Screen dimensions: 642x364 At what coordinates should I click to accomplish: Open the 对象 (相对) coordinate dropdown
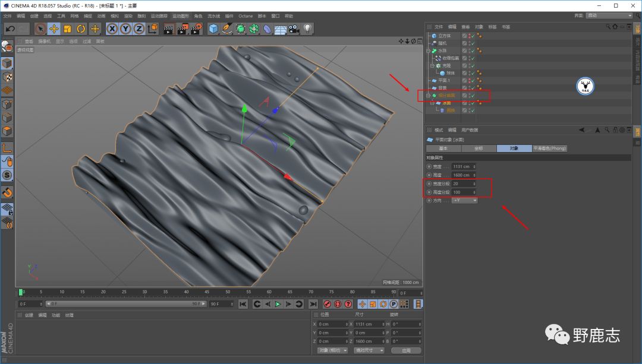click(x=332, y=350)
